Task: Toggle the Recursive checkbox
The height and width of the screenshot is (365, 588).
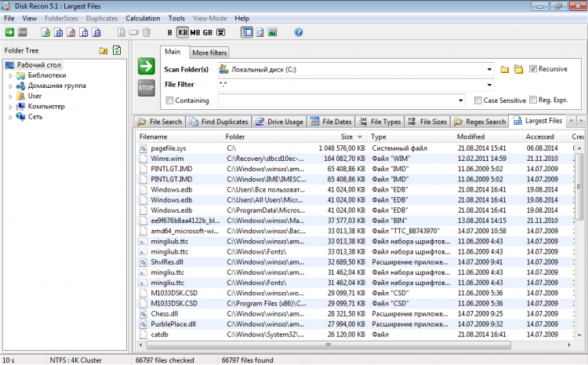Action: tap(533, 69)
